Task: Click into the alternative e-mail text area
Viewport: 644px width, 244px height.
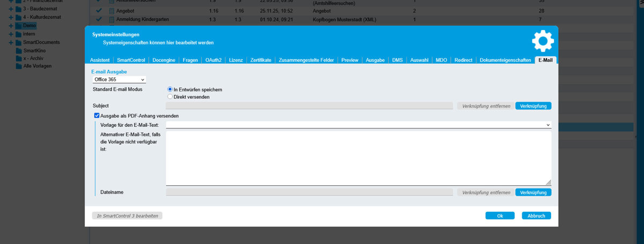Action: (x=358, y=159)
